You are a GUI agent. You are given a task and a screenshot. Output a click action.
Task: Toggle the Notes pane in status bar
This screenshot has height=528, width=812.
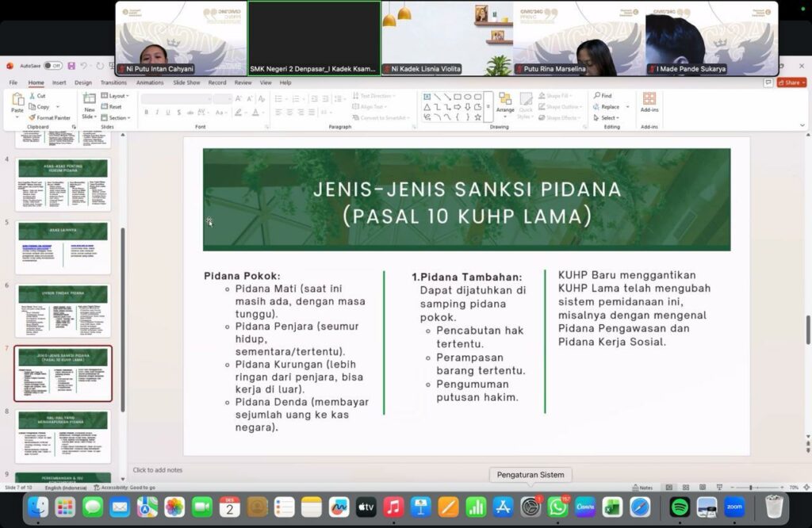pyautogui.click(x=643, y=488)
